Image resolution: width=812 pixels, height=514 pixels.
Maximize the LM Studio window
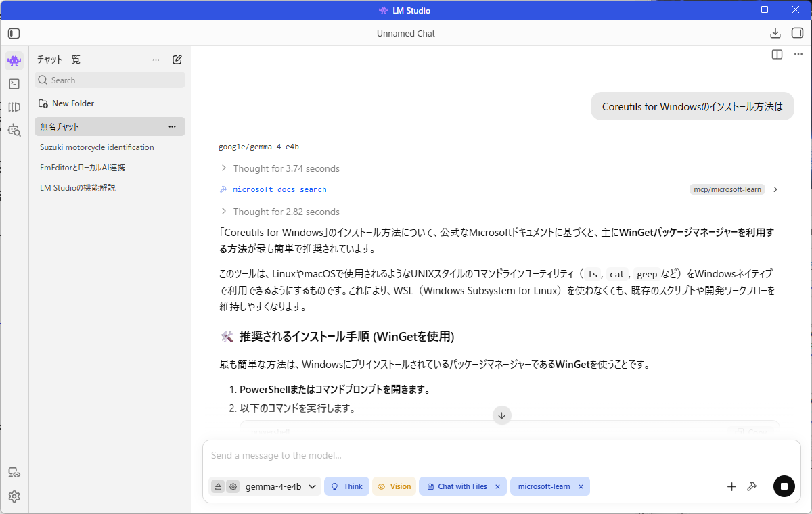(x=765, y=9)
